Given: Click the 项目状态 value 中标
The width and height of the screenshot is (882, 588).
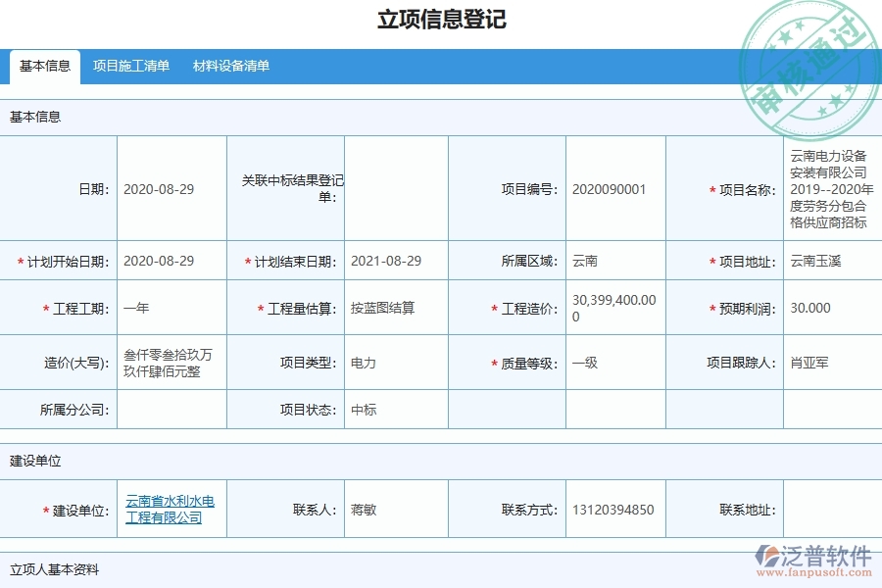Looking at the screenshot, I should 361,410.
